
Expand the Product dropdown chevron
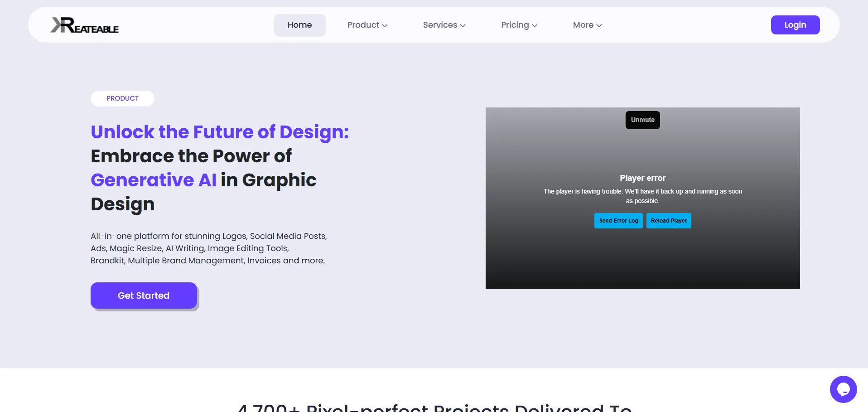[x=385, y=25]
